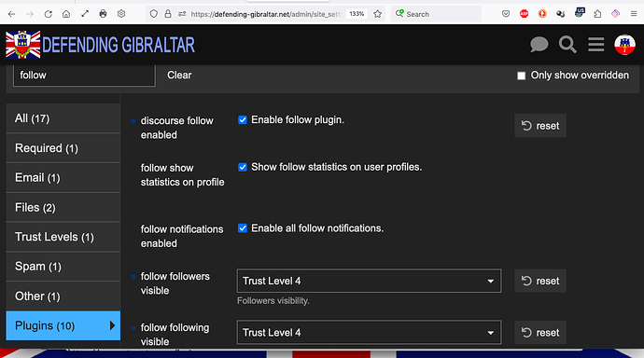
Task: Open the Adblock Plus extension icon
Action: (x=525, y=14)
